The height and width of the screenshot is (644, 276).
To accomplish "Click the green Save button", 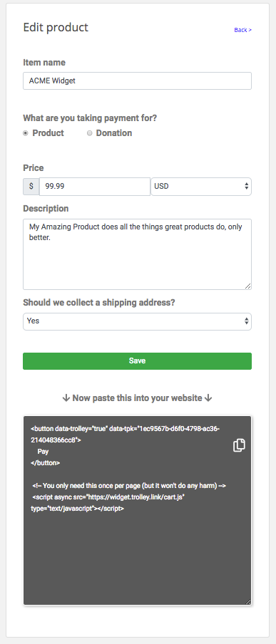I will click(x=137, y=361).
